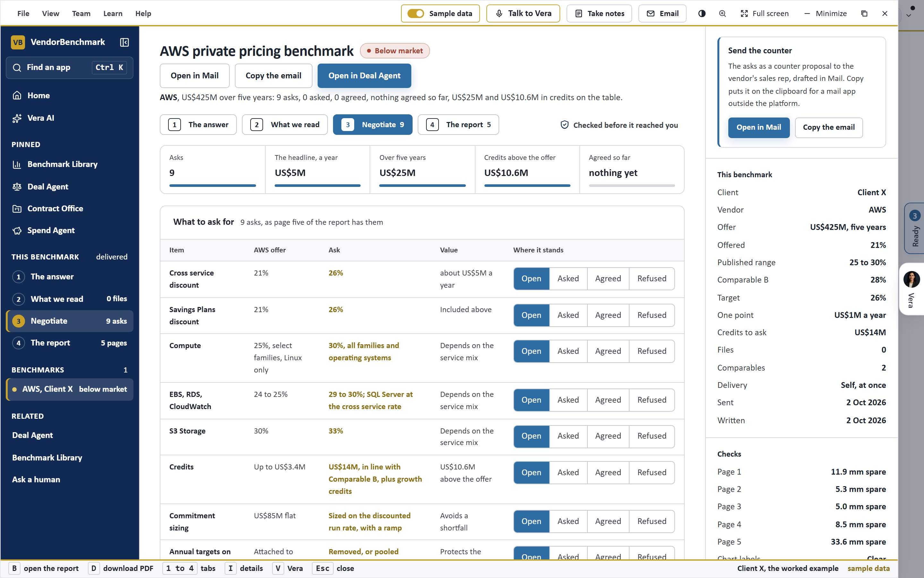Screen dimensions: 924x578
Task: Open the Ready side tab
Action: point(914,228)
